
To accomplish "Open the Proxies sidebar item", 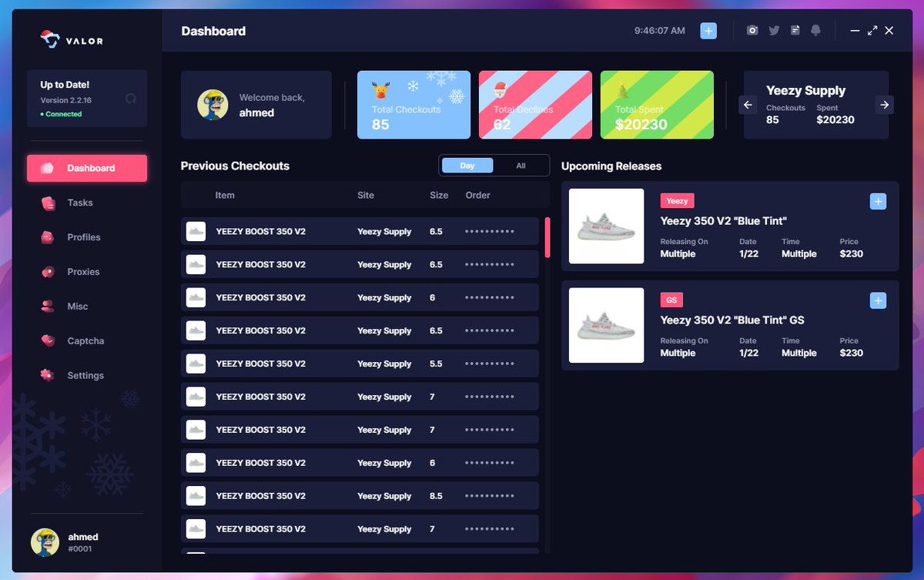I will pyautogui.click(x=87, y=272).
